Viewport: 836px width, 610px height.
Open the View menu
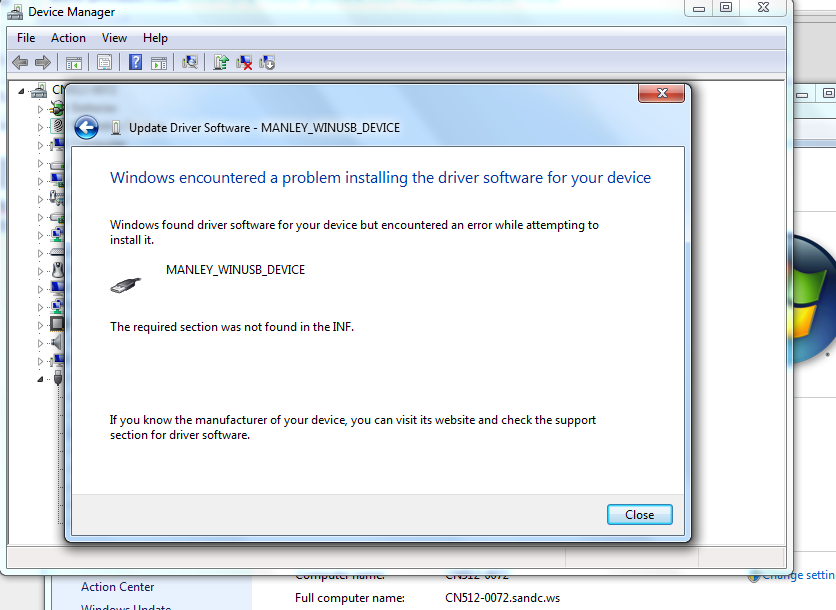pyautogui.click(x=114, y=38)
